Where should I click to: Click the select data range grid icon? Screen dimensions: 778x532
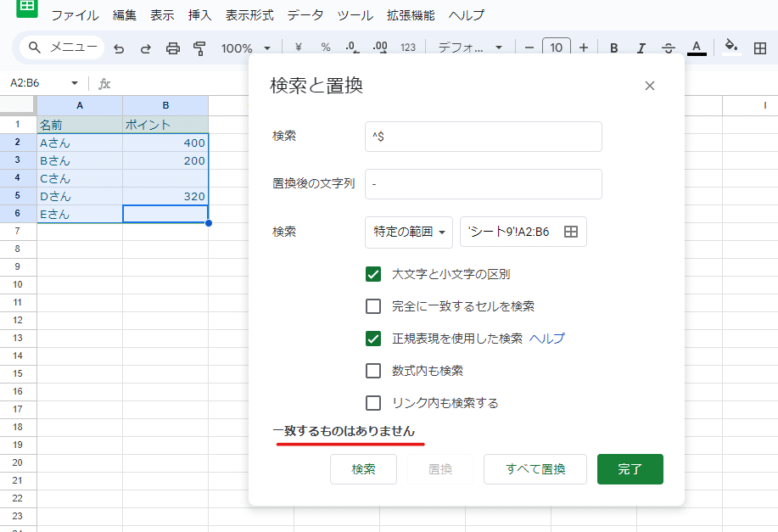(x=571, y=232)
